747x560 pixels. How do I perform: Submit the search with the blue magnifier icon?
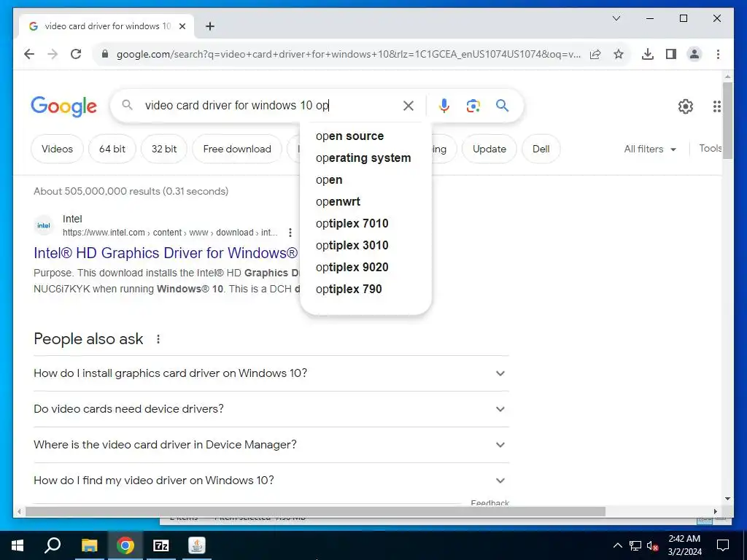pyautogui.click(x=502, y=105)
